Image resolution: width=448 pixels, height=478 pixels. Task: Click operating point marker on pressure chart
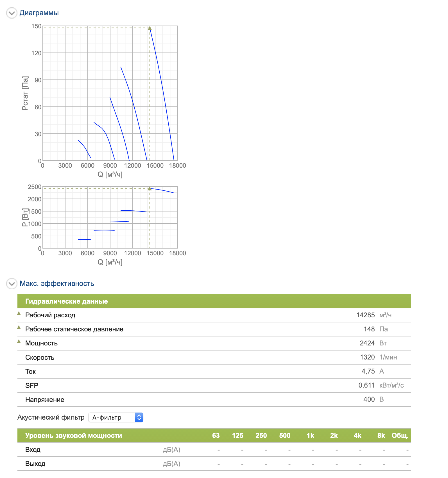tap(150, 28)
